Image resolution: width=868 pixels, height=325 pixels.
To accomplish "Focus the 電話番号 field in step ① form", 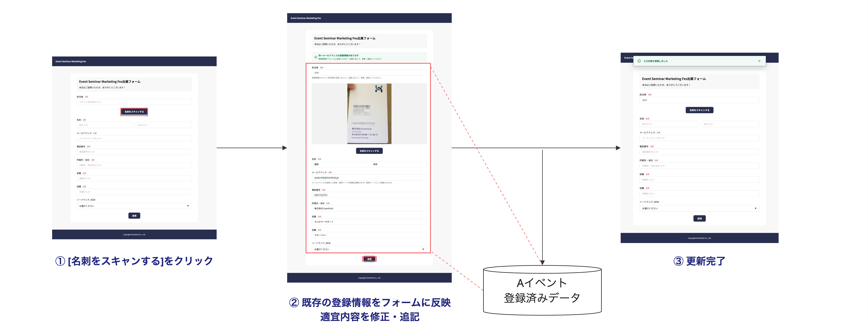I will click(x=134, y=152).
